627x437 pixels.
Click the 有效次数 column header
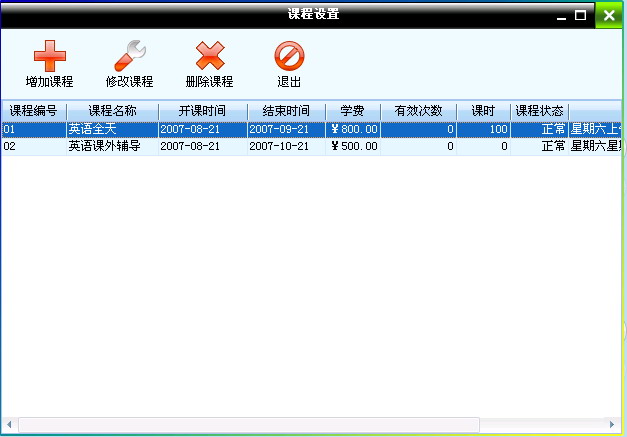click(x=418, y=111)
